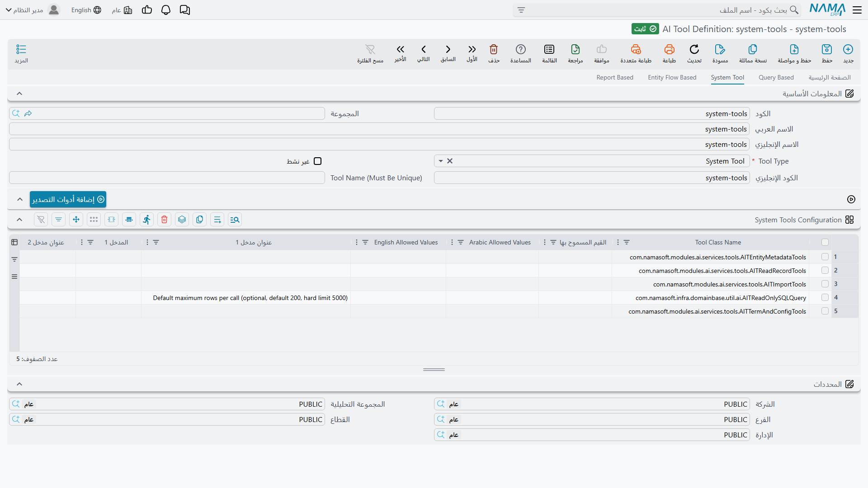Collapse the المعلومات الأساسية section
The width and height of the screenshot is (868, 488).
(19, 94)
